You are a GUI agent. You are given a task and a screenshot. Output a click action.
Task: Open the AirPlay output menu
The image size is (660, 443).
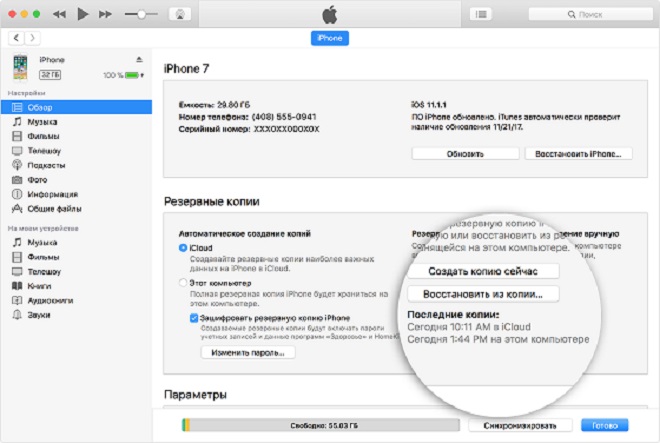tap(180, 14)
